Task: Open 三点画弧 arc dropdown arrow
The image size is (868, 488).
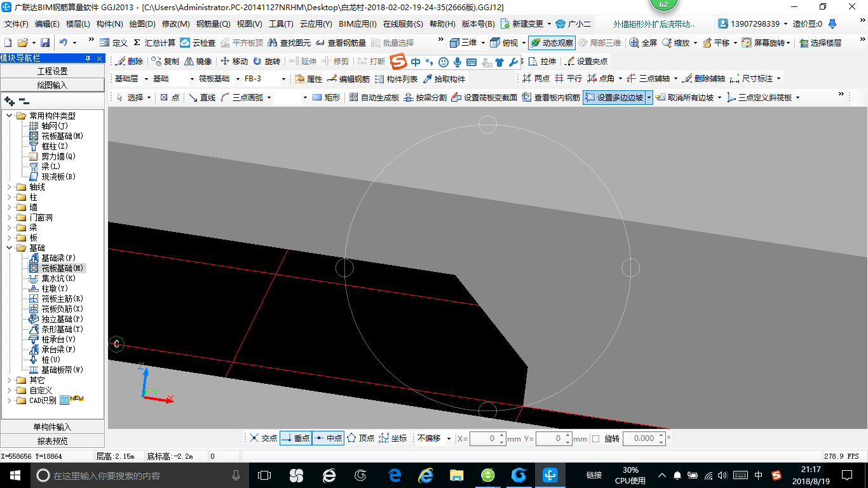Action: 269,97
